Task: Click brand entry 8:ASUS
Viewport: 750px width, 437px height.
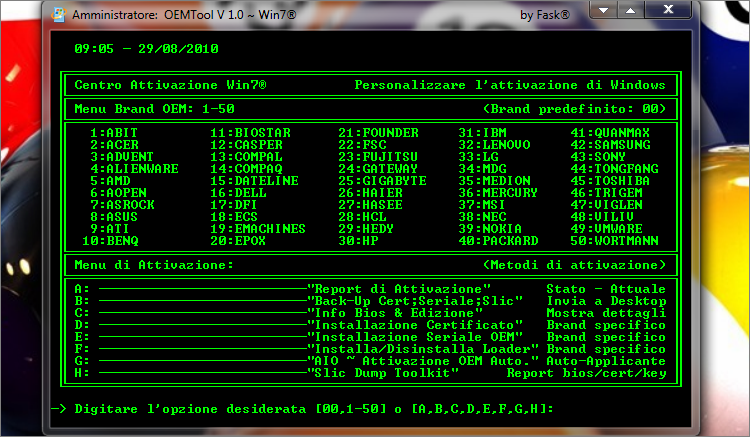Action: coord(113,217)
